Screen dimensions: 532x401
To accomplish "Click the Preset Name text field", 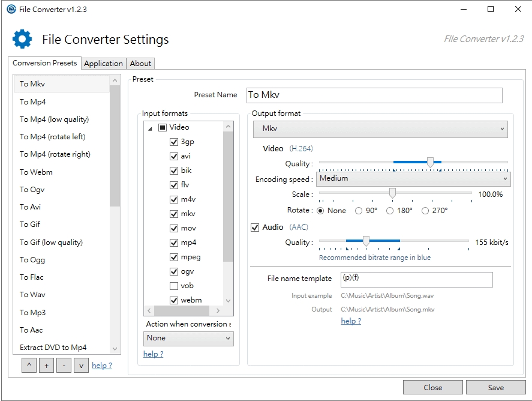I will tap(374, 95).
